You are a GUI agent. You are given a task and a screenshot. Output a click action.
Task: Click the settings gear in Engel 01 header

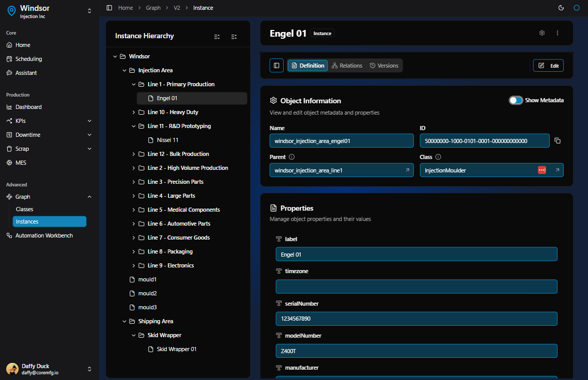point(542,33)
